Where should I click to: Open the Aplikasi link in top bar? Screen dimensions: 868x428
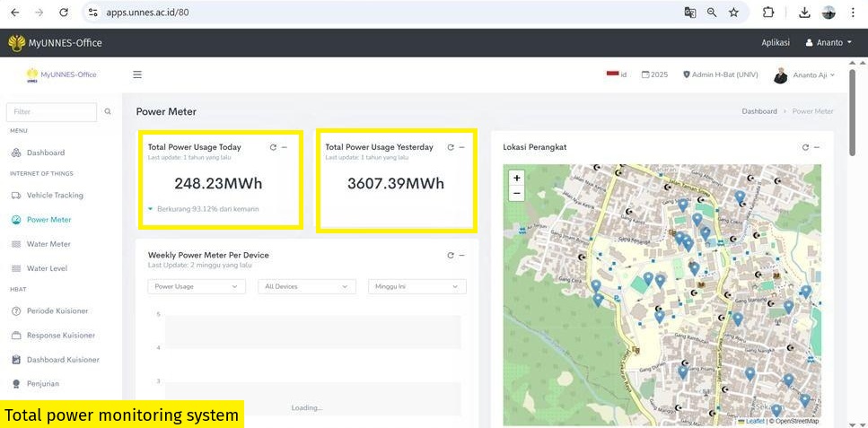775,42
